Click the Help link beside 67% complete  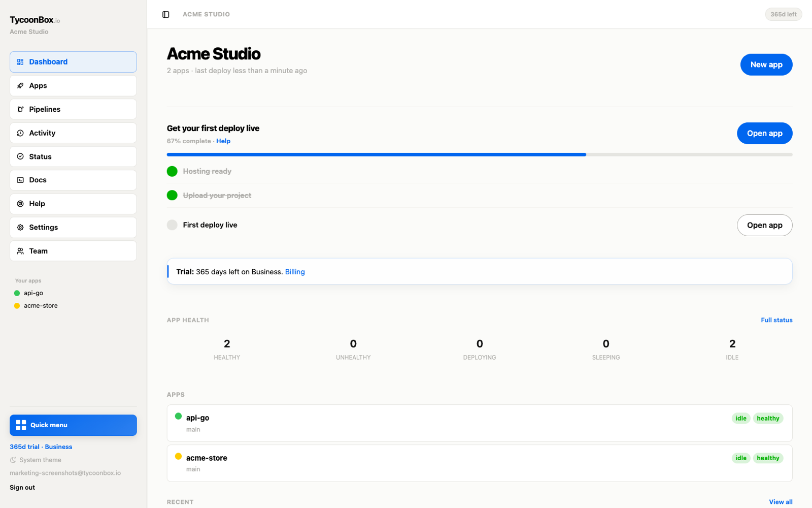point(223,141)
